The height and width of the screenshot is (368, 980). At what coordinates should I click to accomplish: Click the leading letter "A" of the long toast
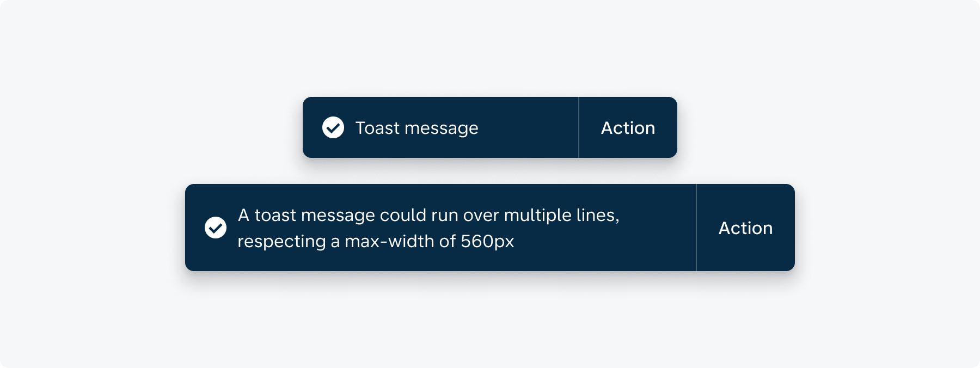243,215
